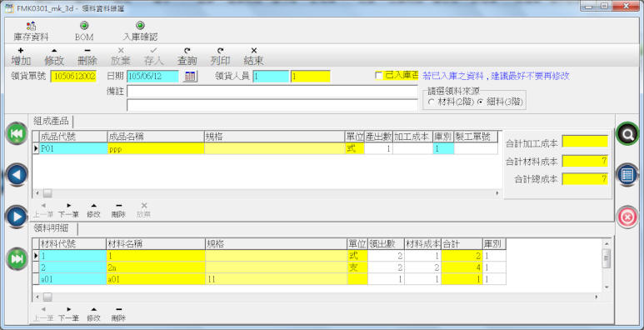Click the red round close button
This screenshot has height=330, width=644.
(x=627, y=217)
